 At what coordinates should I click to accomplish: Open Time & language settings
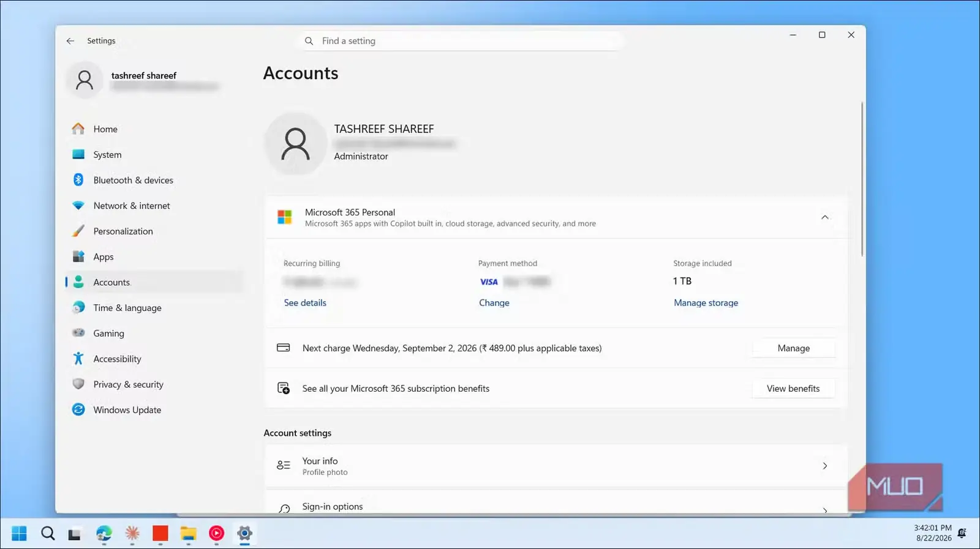[x=154, y=308]
